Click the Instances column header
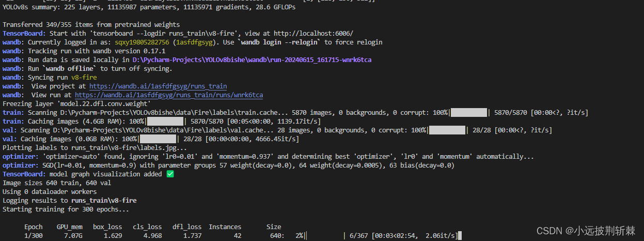644x241 pixels. pos(225,227)
